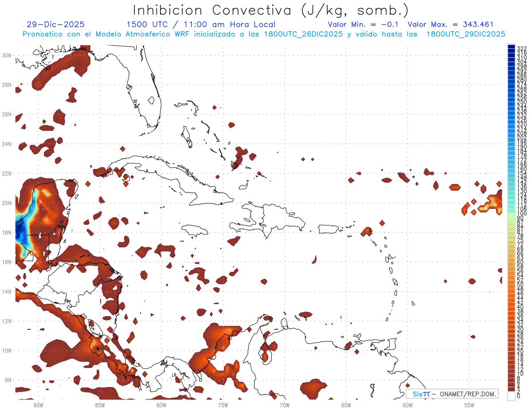Click the '322' value on the color scale
Screen dimensions: 532x411
click(522, 48)
